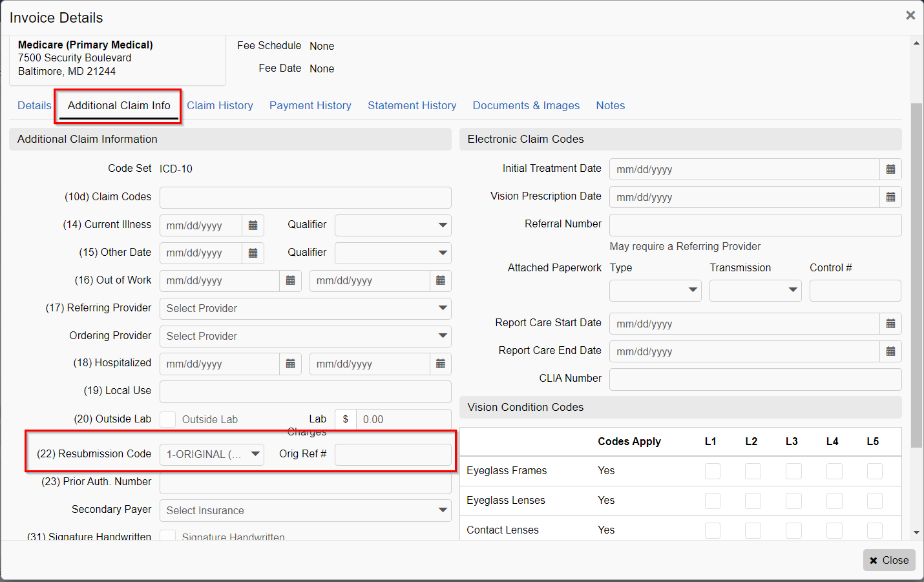Click the Orig Ref # field
This screenshot has width=924, height=582.
[x=393, y=454]
